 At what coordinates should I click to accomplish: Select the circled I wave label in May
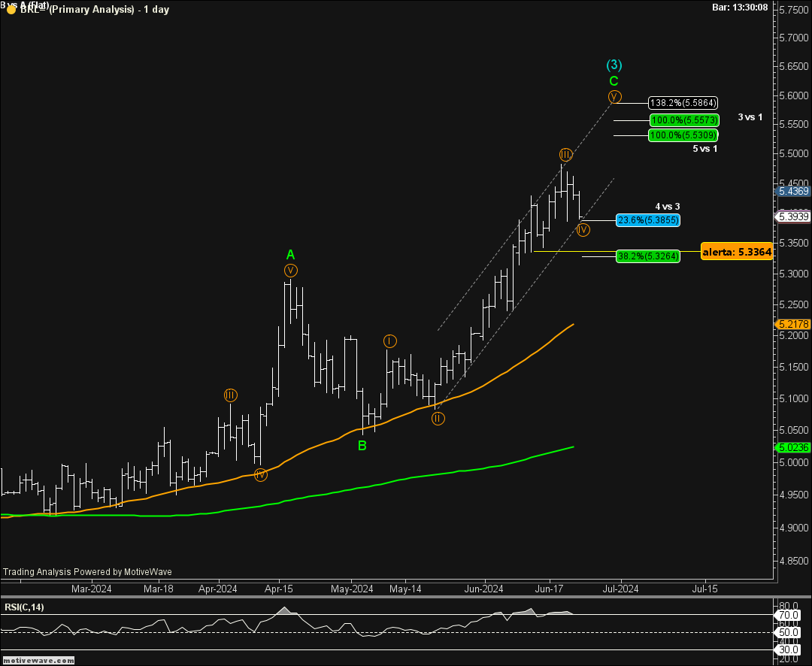(x=390, y=341)
